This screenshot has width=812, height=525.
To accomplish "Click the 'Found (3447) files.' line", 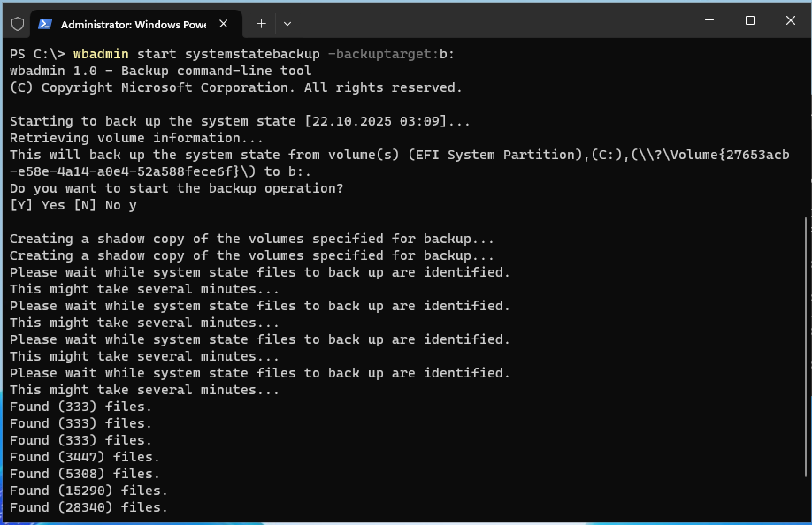I will click(x=85, y=457).
